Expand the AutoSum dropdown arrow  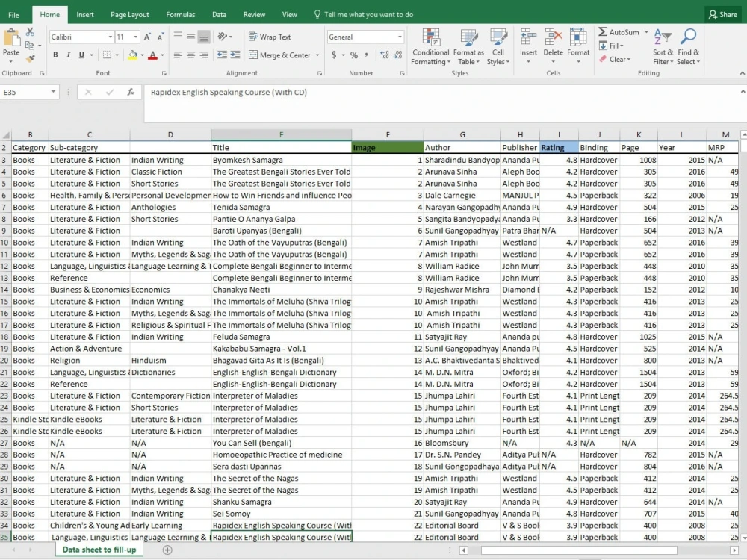(x=646, y=32)
